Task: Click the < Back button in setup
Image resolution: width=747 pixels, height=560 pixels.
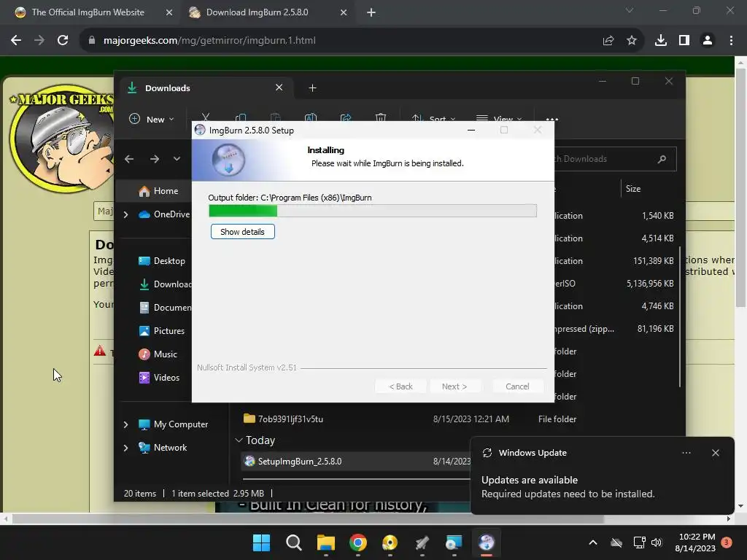Action: click(x=400, y=386)
